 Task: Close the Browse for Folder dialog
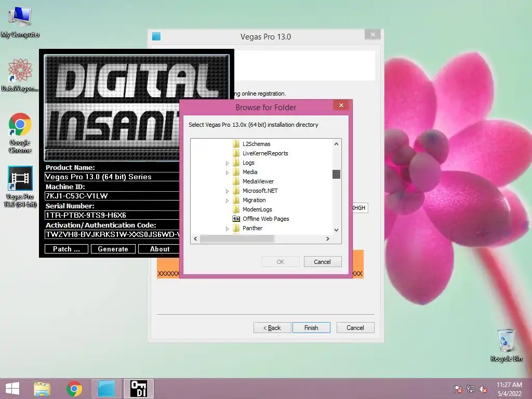[341, 105]
